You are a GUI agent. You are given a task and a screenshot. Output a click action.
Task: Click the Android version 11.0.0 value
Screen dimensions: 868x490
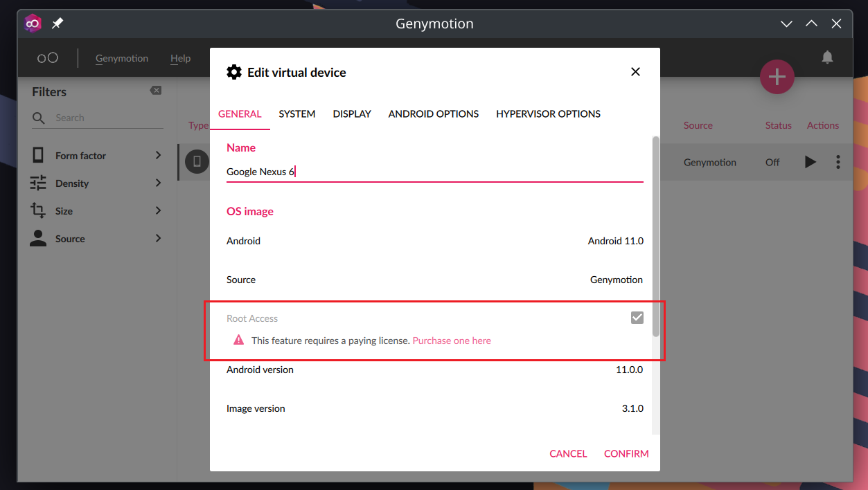(x=630, y=370)
